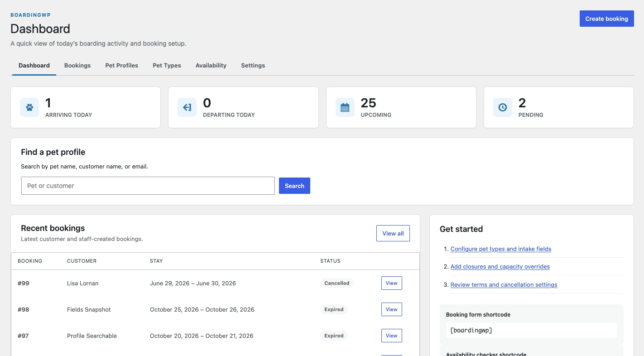This screenshot has height=356, width=644.
Task: Open Configure pet types and intake fields link
Action: pos(501,249)
